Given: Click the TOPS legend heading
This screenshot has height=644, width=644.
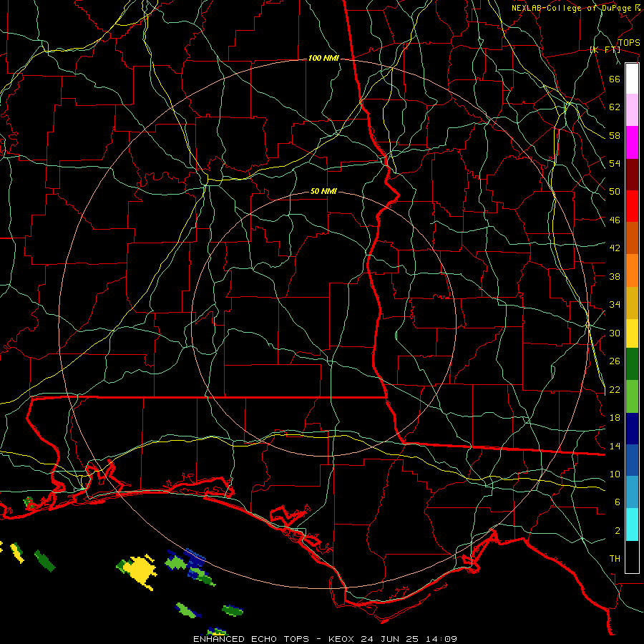Looking at the screenshot, I should 629,43.
